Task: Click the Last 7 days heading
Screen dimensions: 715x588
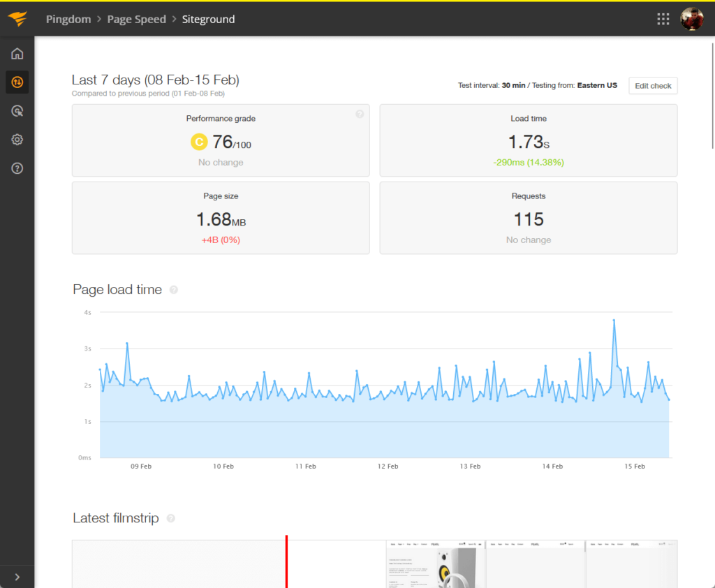Action: coord(156,80)
